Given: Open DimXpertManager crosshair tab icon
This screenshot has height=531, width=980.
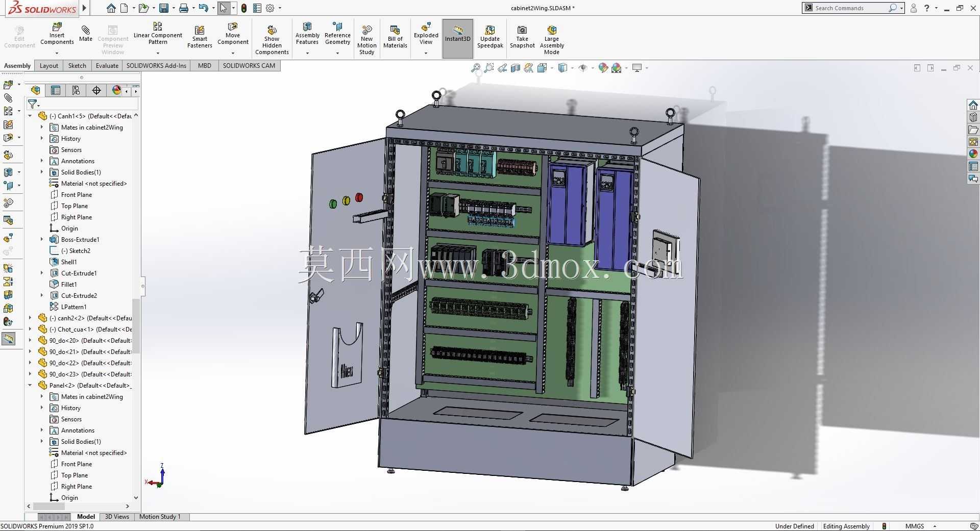Looking at the screenshot, I should click(96, 90).
